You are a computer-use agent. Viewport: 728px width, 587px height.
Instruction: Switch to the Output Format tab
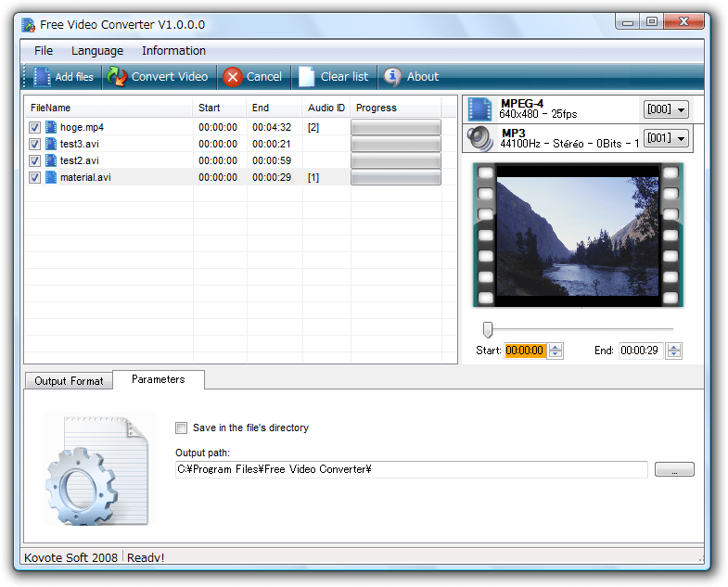(x=69, y=381)
